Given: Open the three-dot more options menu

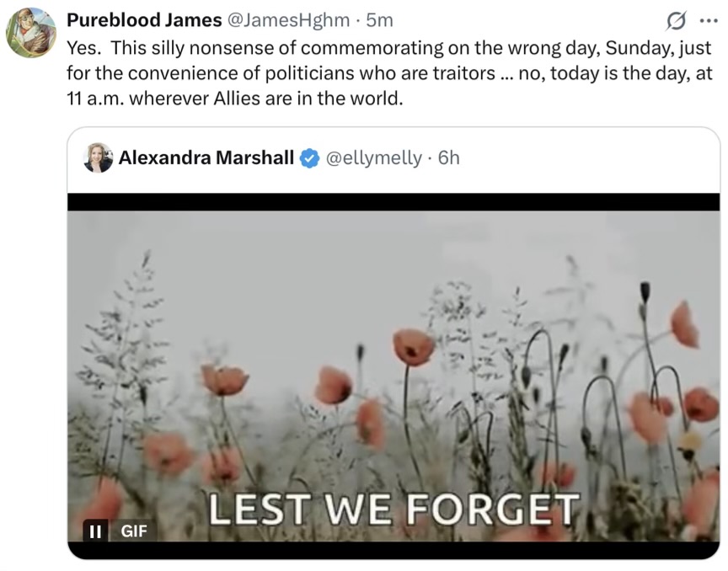Looking at the screenshot, I should pyautogui.click(x=709, y=21).
